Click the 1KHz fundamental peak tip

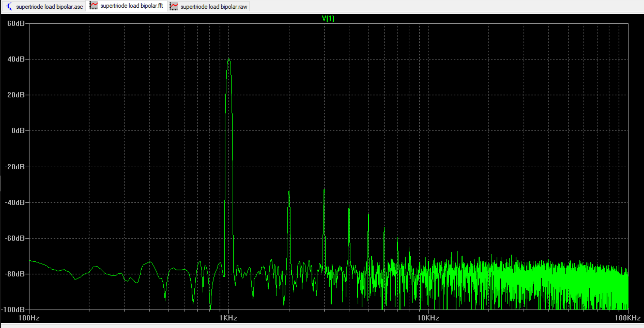point(229,59)
